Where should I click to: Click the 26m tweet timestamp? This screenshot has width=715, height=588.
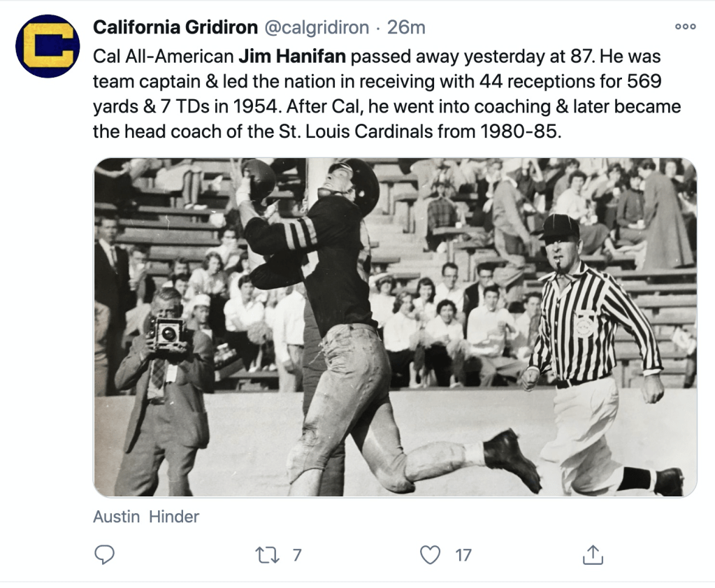407,27
